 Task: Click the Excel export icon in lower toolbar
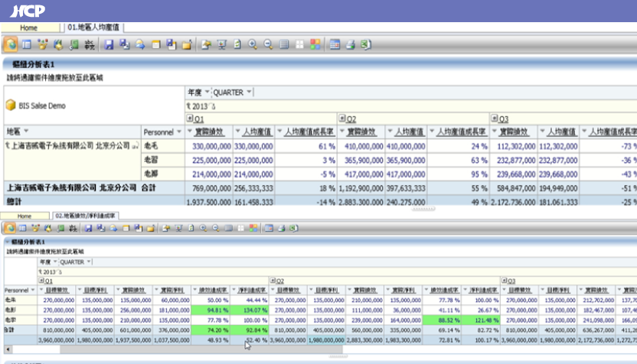point(294,228)
